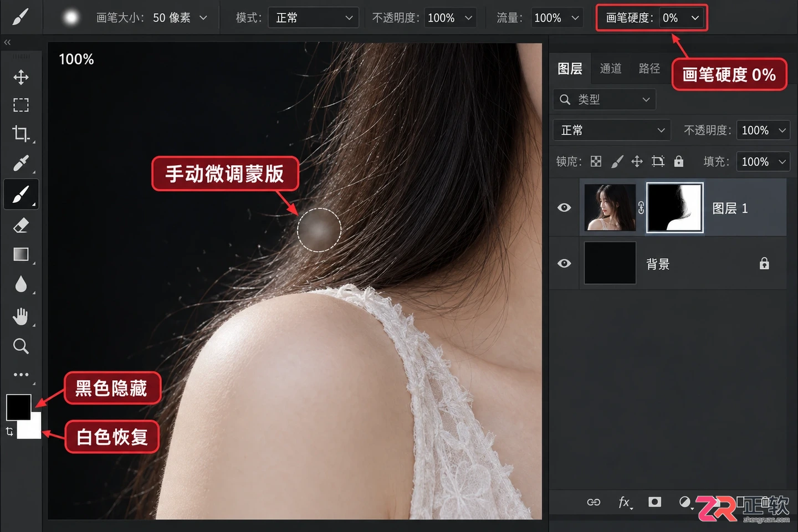
Task: Select the Blur droplet tool
Action: coord(21,284)
